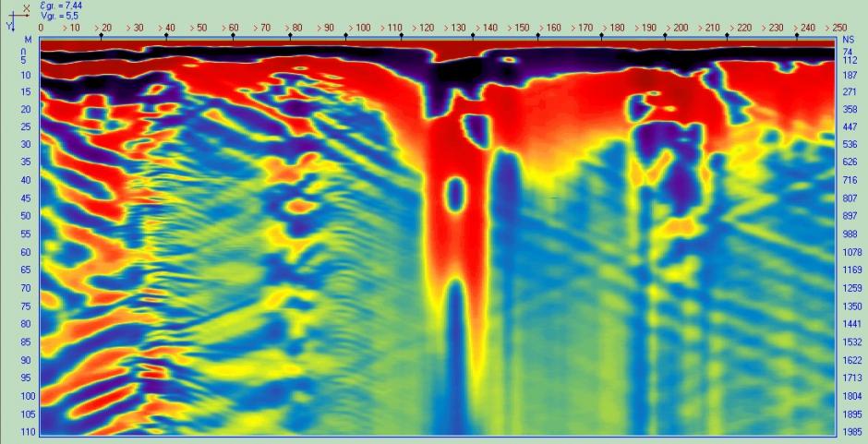Click the top axis label '> 130'
Image resolution: width=868 pixels, height=444 pixels.
(454, 28)
